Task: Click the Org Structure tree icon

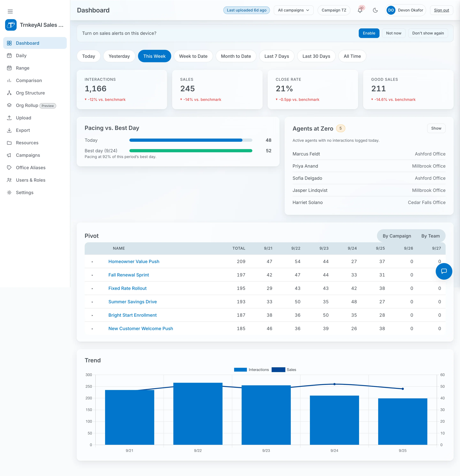Action: (9, 93)
